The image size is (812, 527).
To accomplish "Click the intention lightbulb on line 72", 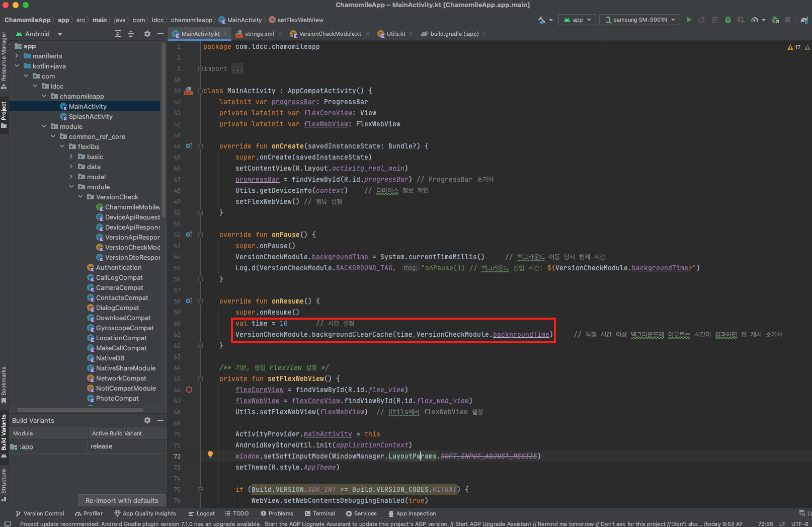I will point(210,455).
